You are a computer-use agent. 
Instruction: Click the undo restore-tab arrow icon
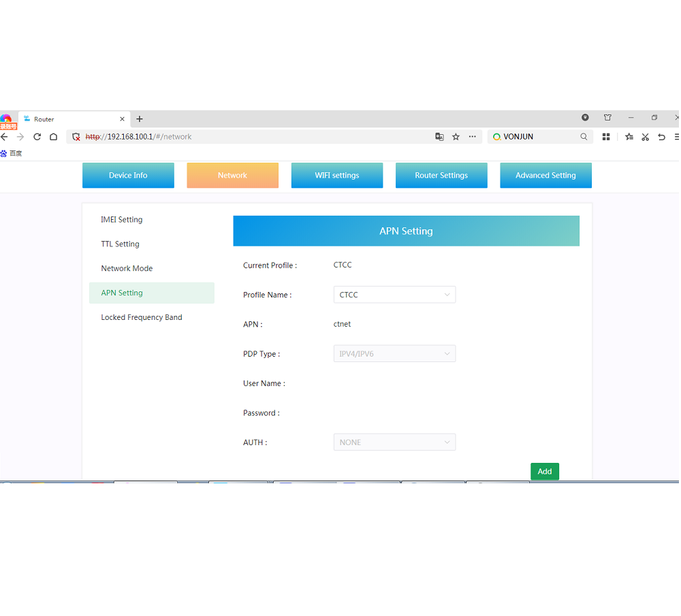click(x=661, y=137)
